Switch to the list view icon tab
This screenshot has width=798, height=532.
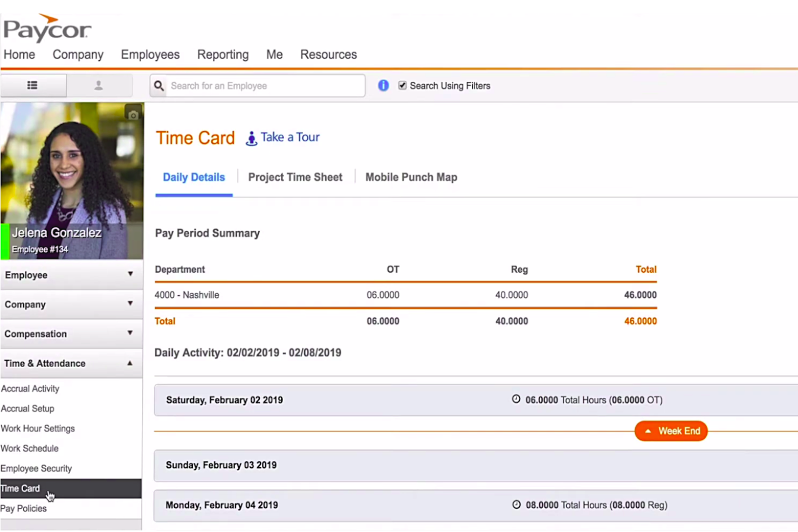(33, 85)
